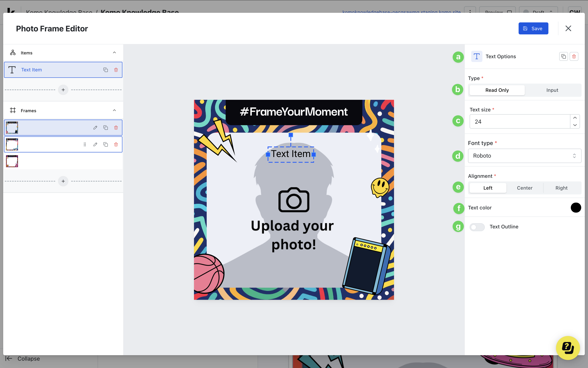Delete the Text Item from Items list
This screenshot has height=368, width=588.
click(x=116, y=70)
